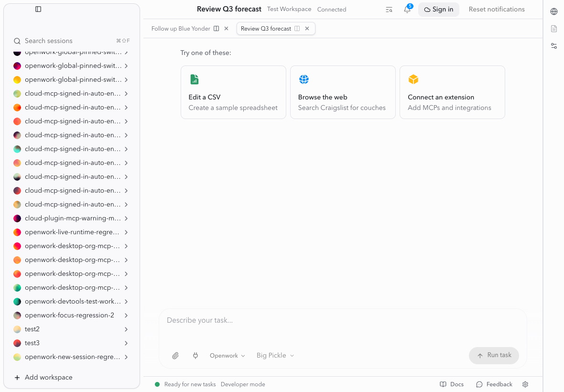Image resolution: width=564 pixels, height=392 pixels.
Task: Select the openwork-devtools-test-work workspace avatar
Action: pos(17,301)
